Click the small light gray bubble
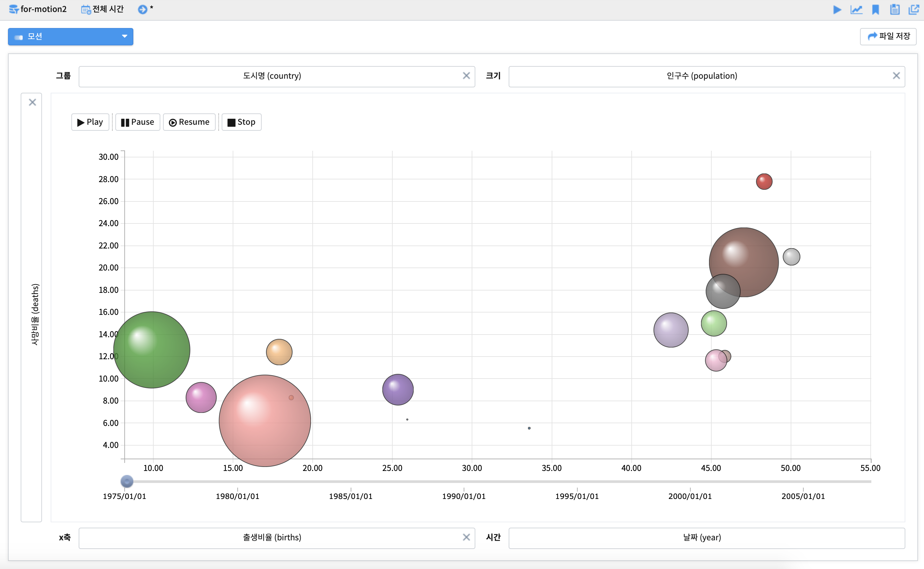924x569 pixels. tap(791, 257)
